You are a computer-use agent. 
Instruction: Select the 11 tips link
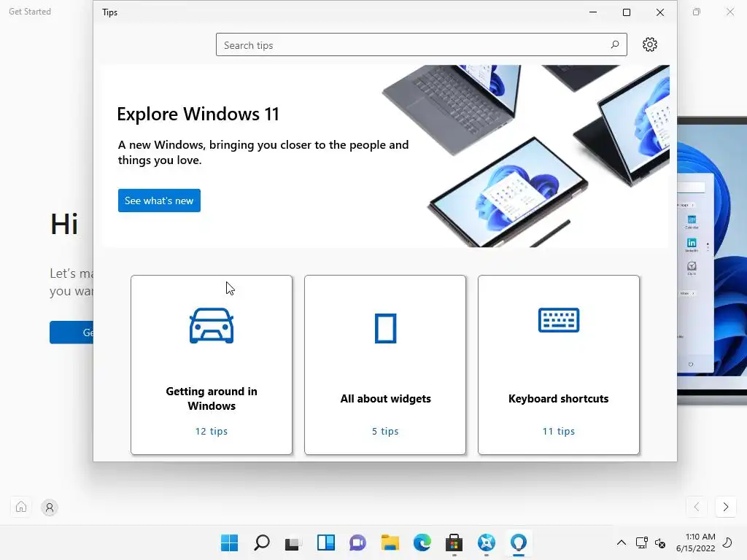click(x=559, y=431)
